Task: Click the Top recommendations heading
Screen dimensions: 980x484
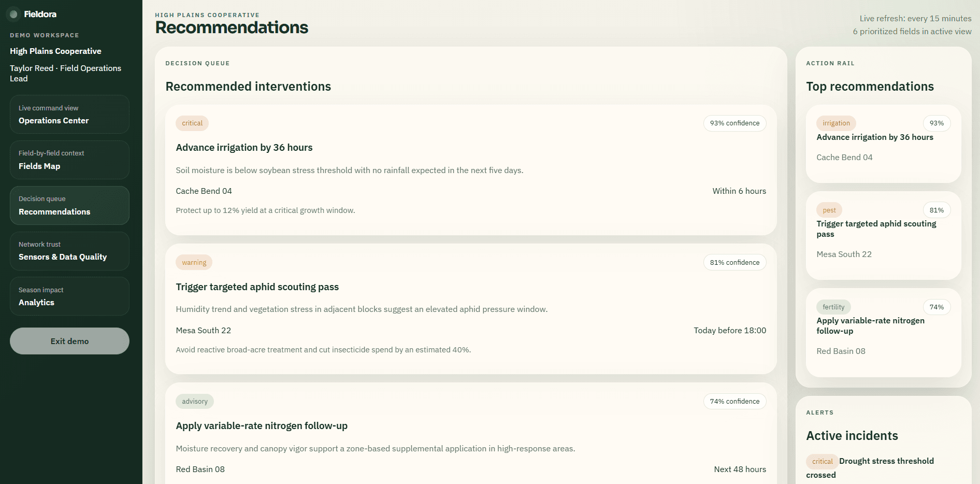Action: coord(870,87)
